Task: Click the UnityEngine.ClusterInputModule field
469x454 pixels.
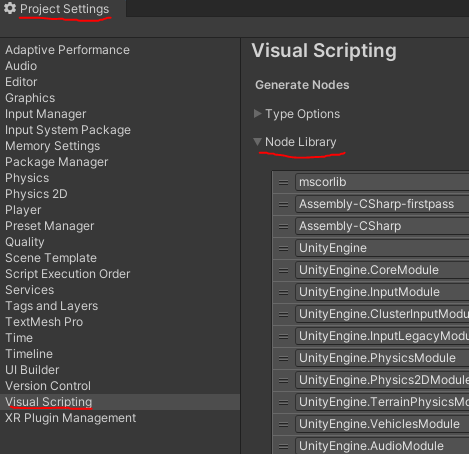Action: (x=382, y=314)
